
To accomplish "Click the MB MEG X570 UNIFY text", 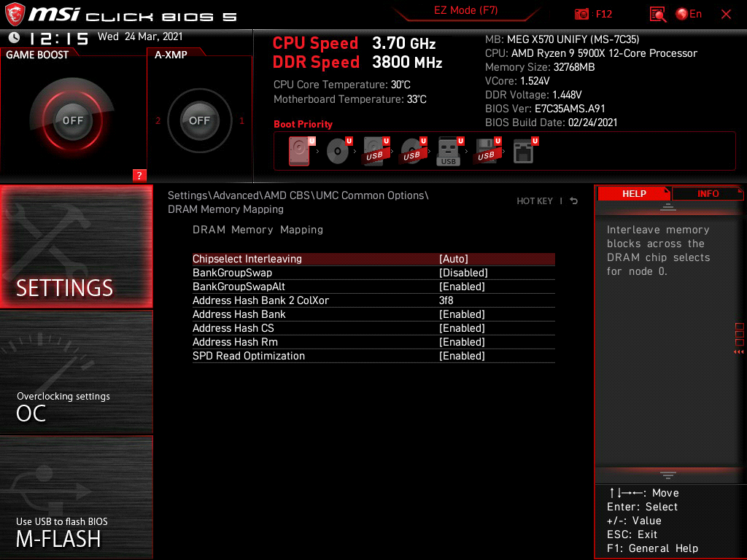I will point(562,39).
